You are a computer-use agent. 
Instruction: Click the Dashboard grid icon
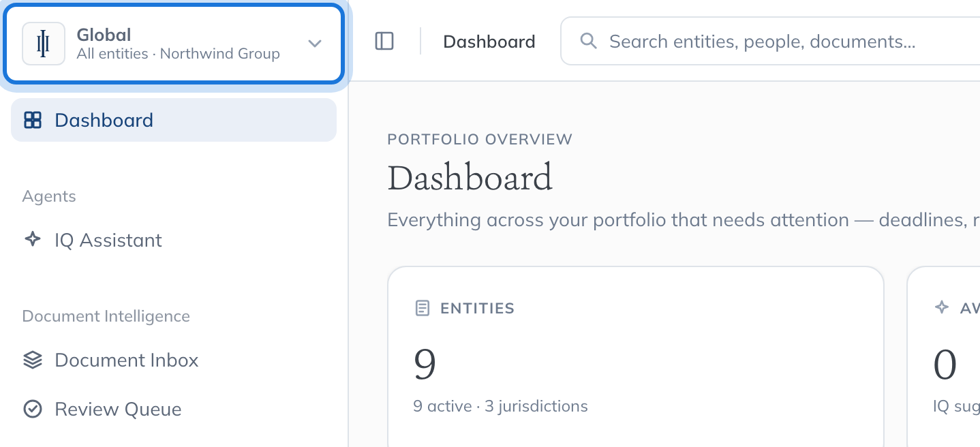pyautogui.click(x=33, y=120)
